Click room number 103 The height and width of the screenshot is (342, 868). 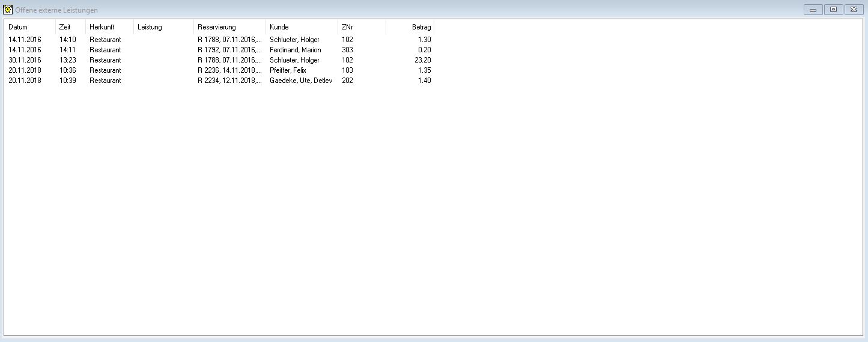pos(347,70)
